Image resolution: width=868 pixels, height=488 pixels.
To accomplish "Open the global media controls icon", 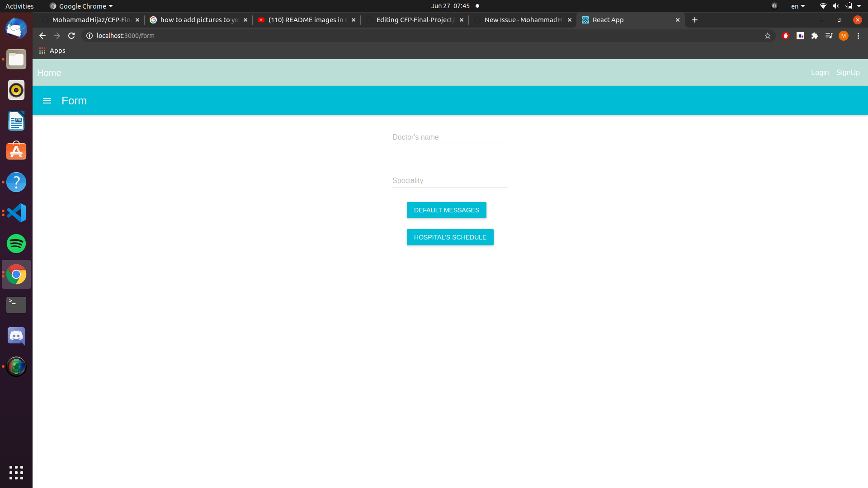I will click(829, 36).
